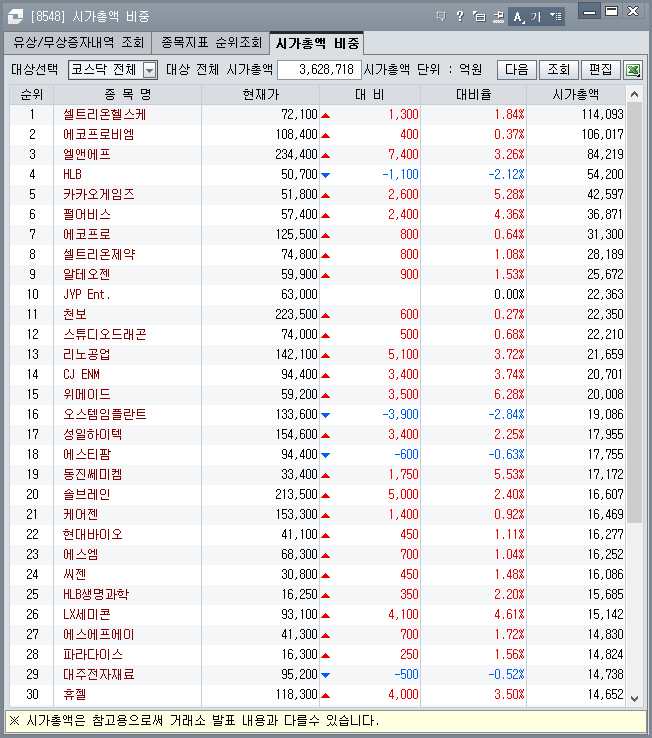Click the table scrollbar down arrow
This screenshot has width=652, height=738.
[x=635, y=699]
